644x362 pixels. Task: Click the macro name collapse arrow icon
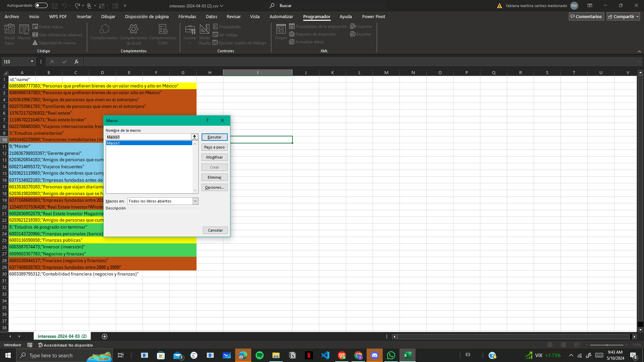tap(195, 137)
